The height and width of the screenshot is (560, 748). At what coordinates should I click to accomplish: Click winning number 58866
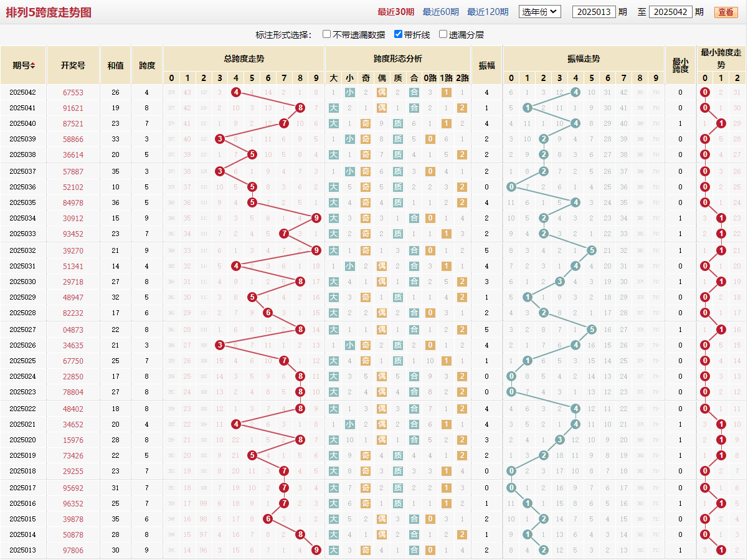(x=73, y=139)
